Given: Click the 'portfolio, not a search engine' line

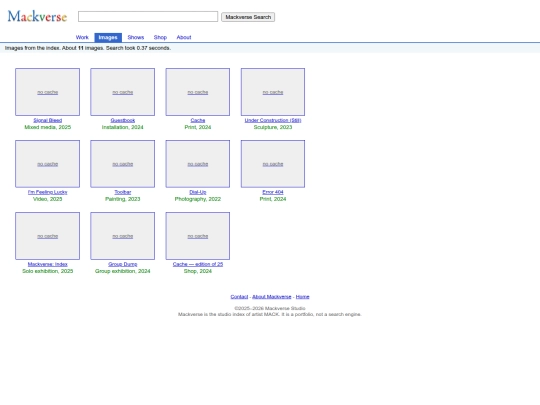Looking at the screenshot, I should (270, 314).
